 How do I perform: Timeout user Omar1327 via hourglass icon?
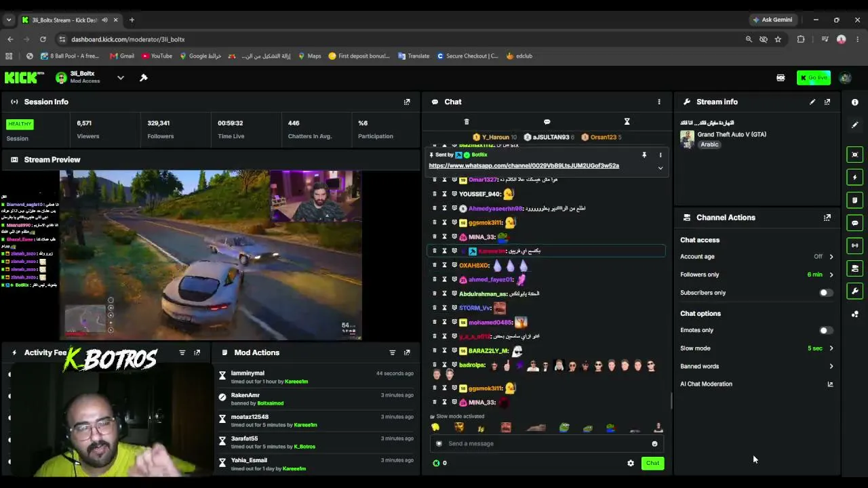click(444, 180)
